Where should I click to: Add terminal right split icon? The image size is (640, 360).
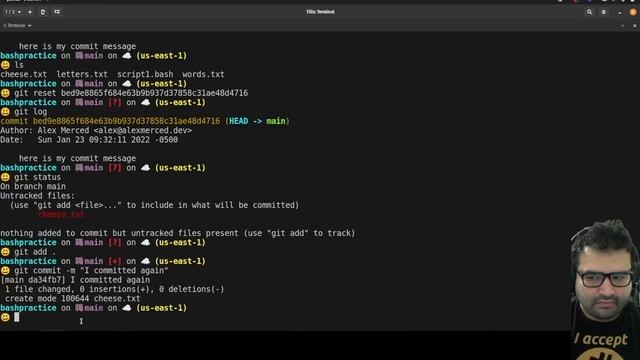coord(43,12)
